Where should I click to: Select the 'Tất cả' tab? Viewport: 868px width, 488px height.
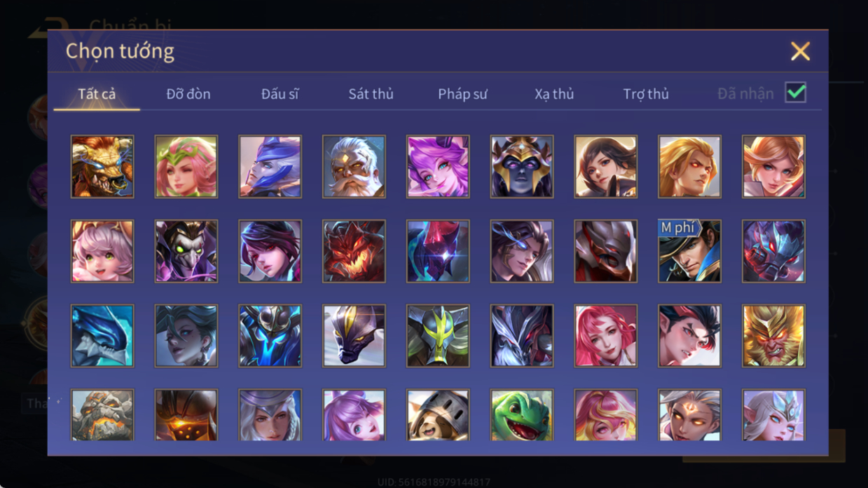(97, 94)
